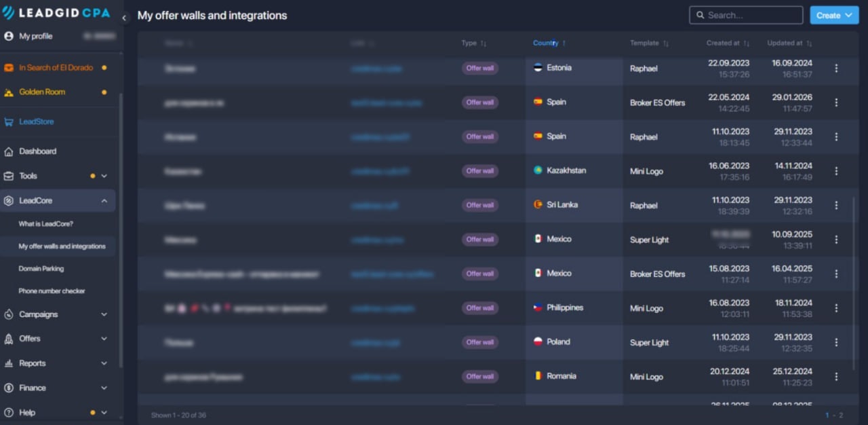868x425 pixels.
Task: Click the sidebar vertical scrollbar
Action: [x=121, y=231]
